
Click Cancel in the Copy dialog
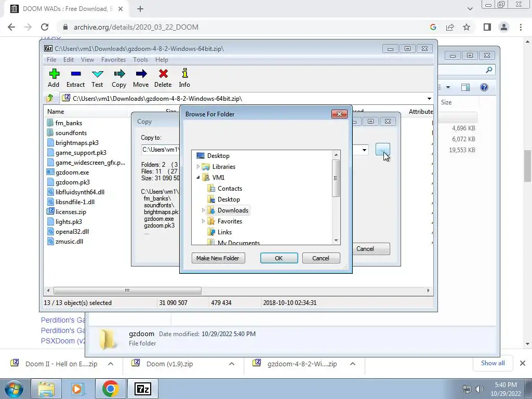tap(371, 249)
